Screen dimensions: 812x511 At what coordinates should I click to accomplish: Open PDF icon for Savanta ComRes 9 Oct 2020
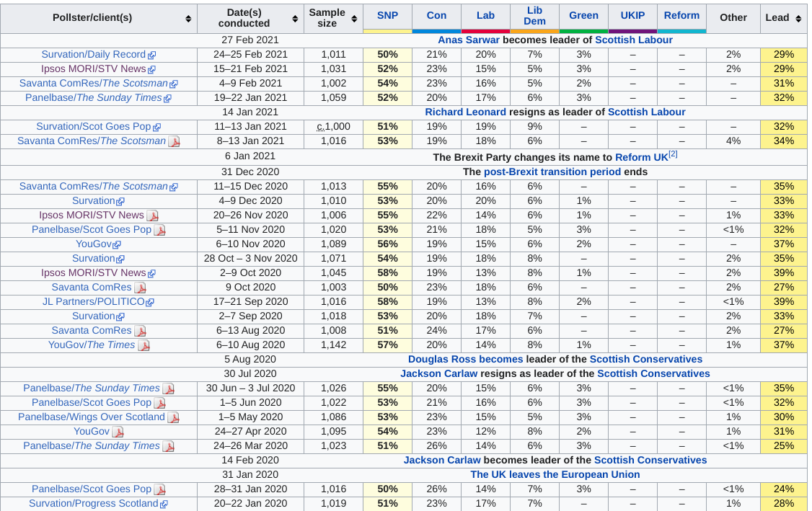[x=140, y=288]
